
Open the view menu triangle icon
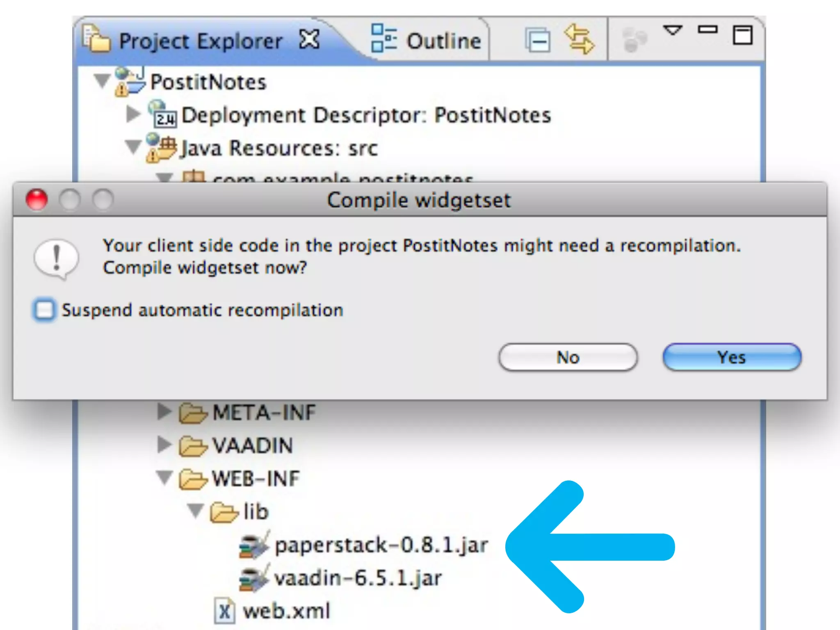(672, 30)
